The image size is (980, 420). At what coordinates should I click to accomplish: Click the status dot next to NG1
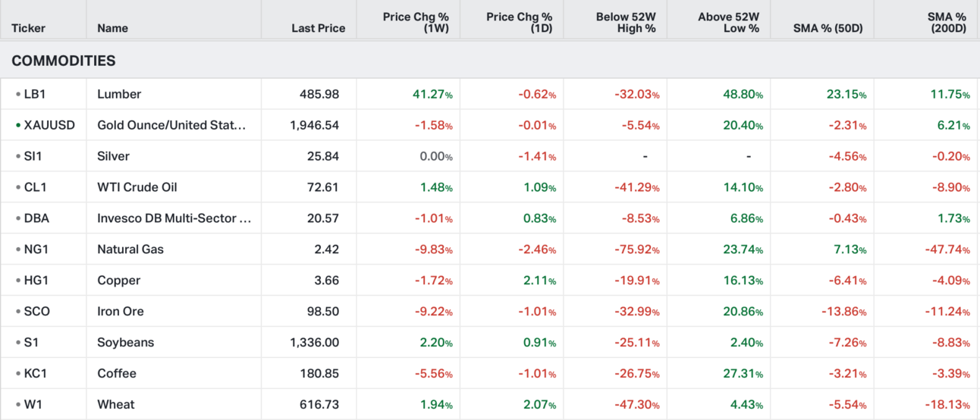tap(18, 249)
